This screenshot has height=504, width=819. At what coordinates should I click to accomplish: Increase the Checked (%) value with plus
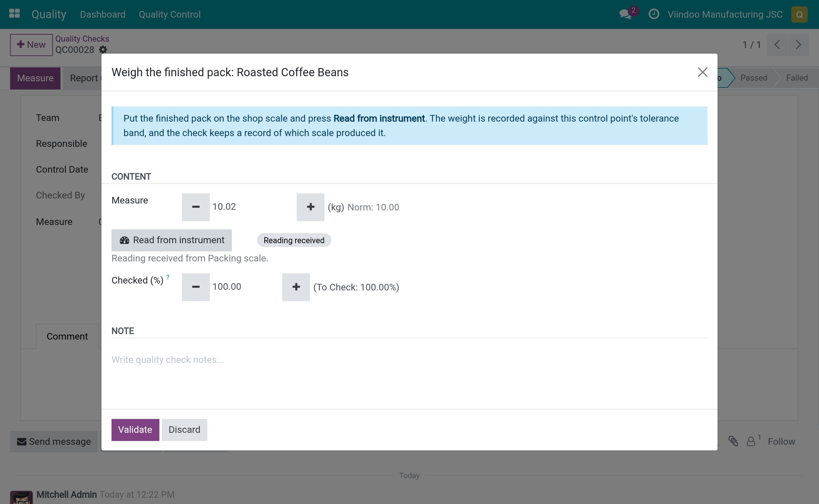(296, 287)
